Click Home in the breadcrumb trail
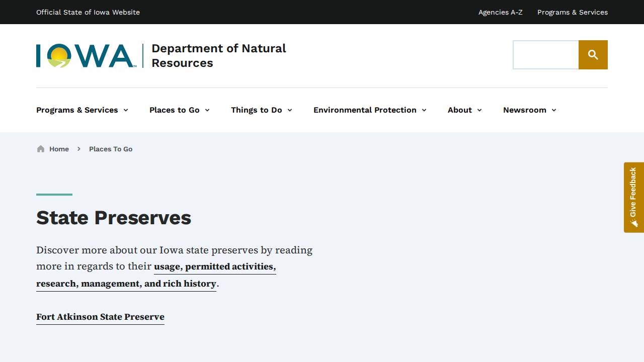Screen dimensions: 644x362 pos(59,149)
